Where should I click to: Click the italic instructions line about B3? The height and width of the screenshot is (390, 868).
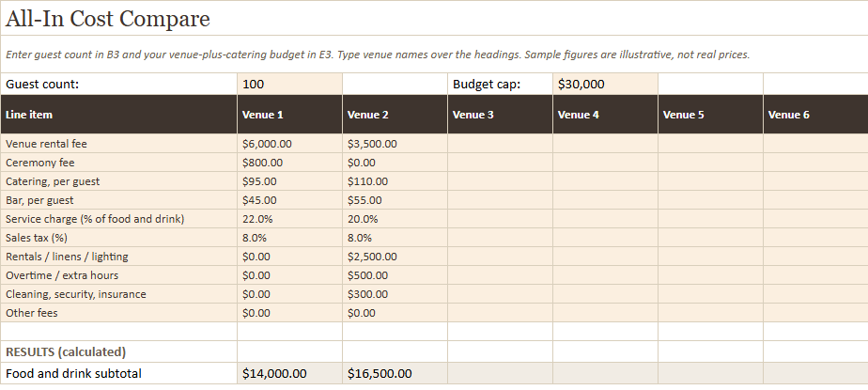(378, 55)
